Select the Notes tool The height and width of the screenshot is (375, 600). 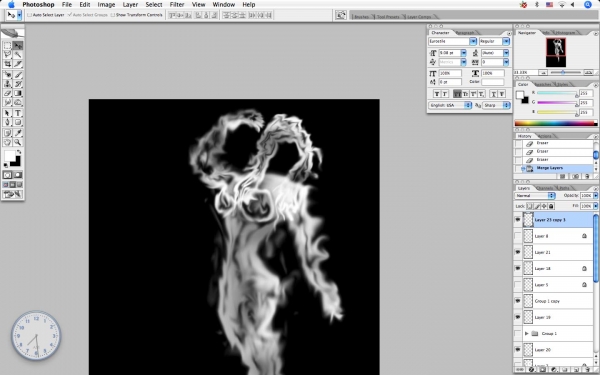pyautogui.click(x=7, y=133)
